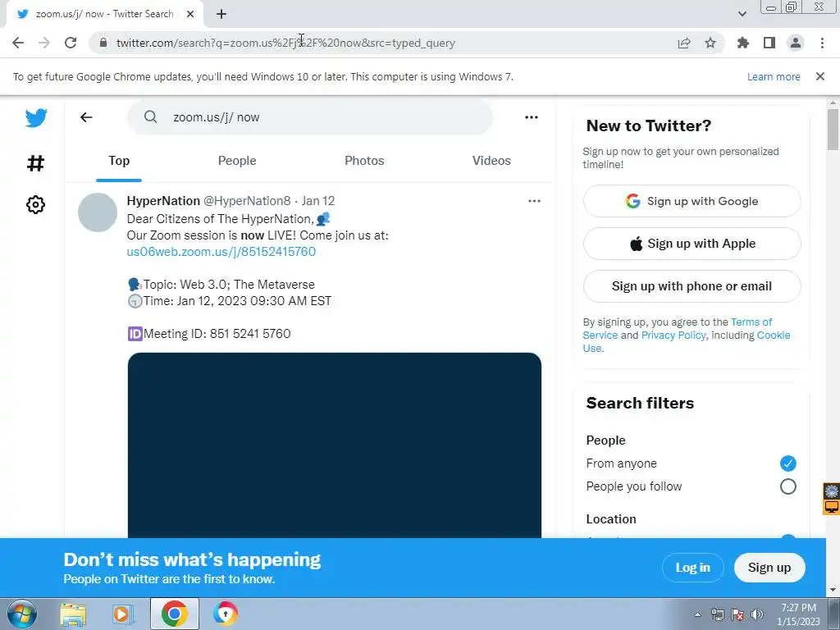Open the Windows Start menu orb
The width and height of the screenshot is (840, 630).
pos(22,614)
